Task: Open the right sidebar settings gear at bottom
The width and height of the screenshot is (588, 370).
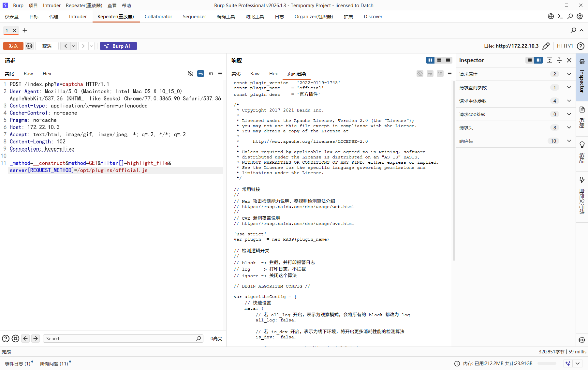Action: click(582, 340)
